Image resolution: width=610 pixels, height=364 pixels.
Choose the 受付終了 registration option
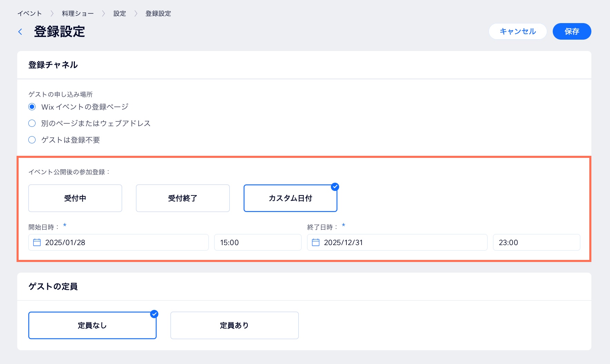tap(183, 198)
